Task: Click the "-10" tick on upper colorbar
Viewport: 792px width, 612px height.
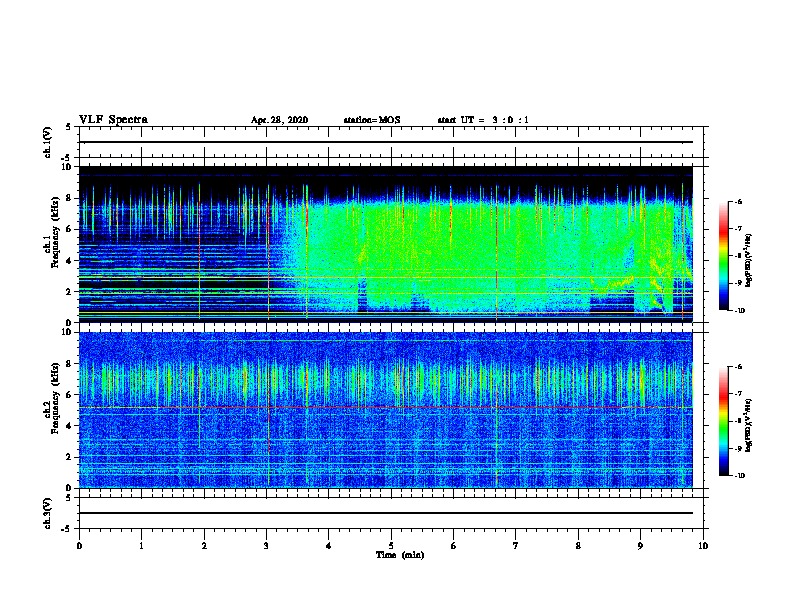Action: (x=739, y=311)
